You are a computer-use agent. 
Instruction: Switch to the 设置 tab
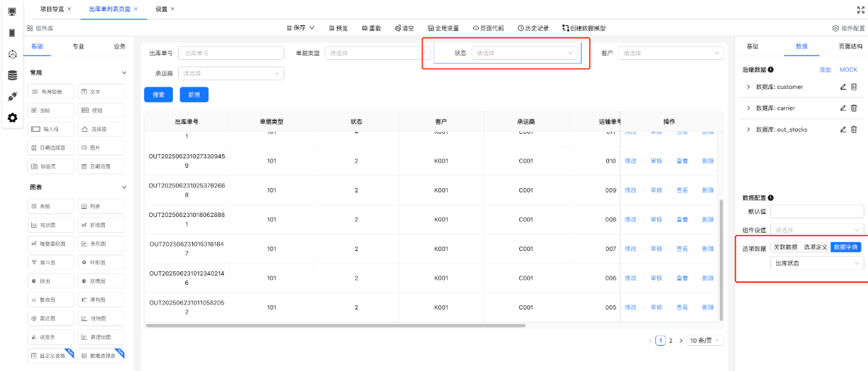point(161,9)
